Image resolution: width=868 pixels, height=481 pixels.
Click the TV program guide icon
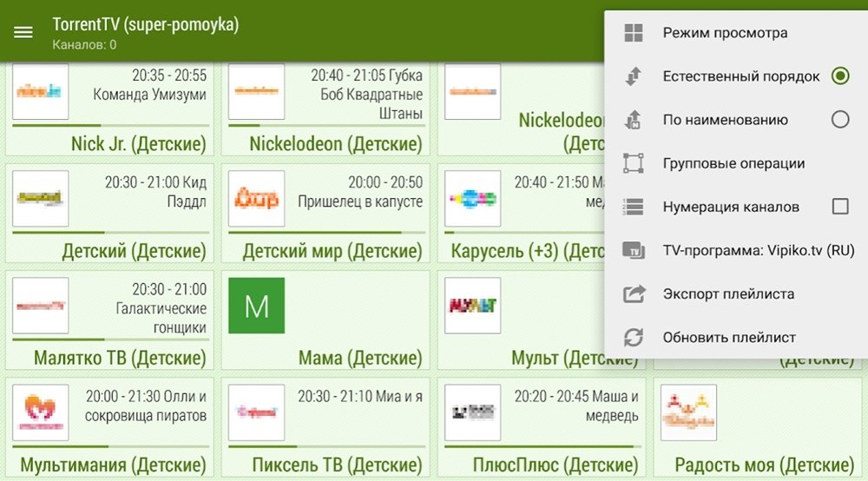pyautogui.click(x=634, y=250)
